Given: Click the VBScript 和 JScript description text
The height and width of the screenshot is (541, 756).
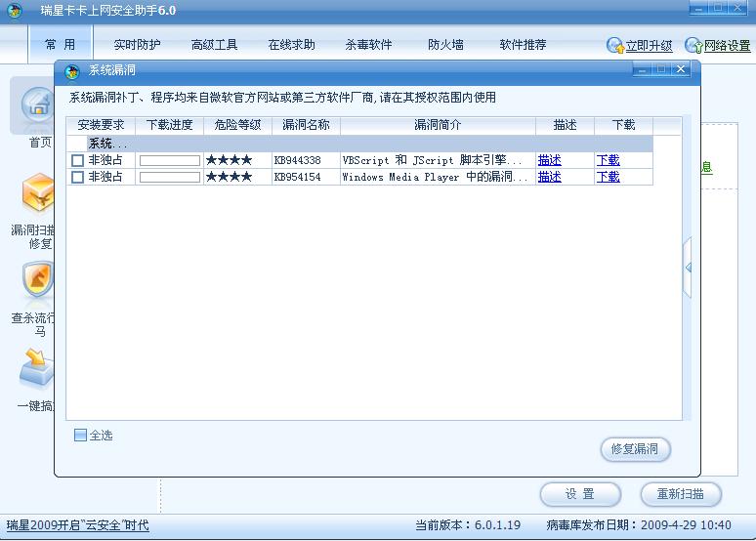Looking at the screenshot, I should coord(432,160).
